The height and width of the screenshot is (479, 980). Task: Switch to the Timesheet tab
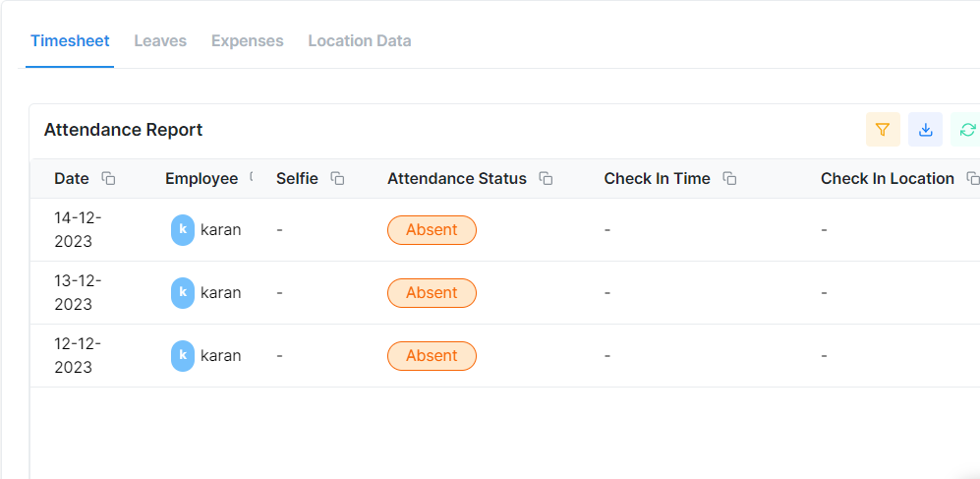coord(70,41)
